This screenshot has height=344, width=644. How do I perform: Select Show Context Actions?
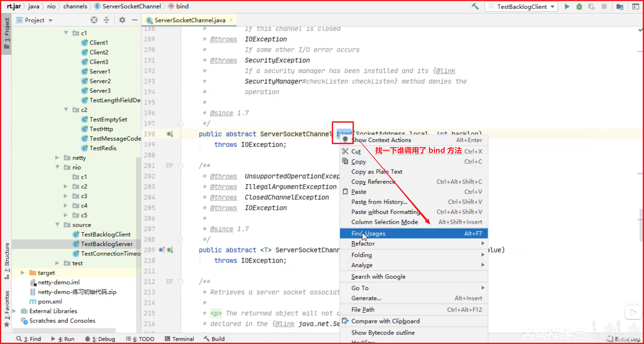(414, 140)
